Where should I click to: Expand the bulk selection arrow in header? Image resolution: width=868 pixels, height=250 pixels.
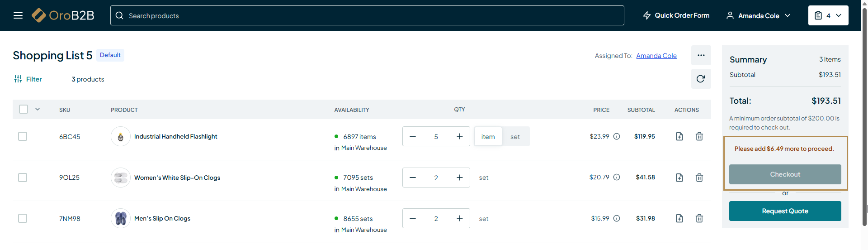pos(38,109)
